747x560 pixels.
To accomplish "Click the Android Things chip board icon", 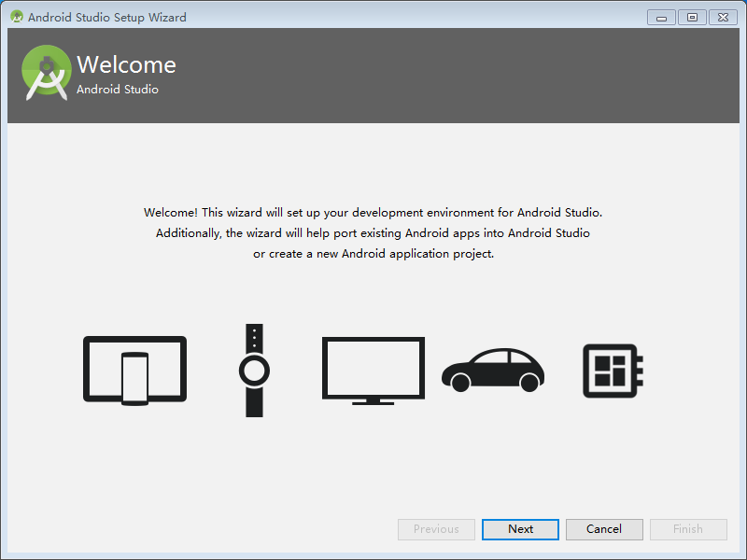I will 613,371.
